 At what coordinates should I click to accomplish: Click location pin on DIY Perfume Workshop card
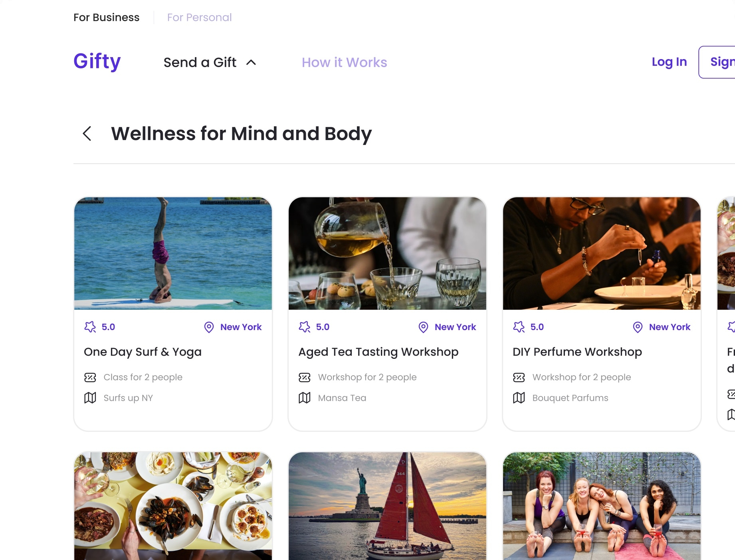pyautogui.click(x=638, y=327)
